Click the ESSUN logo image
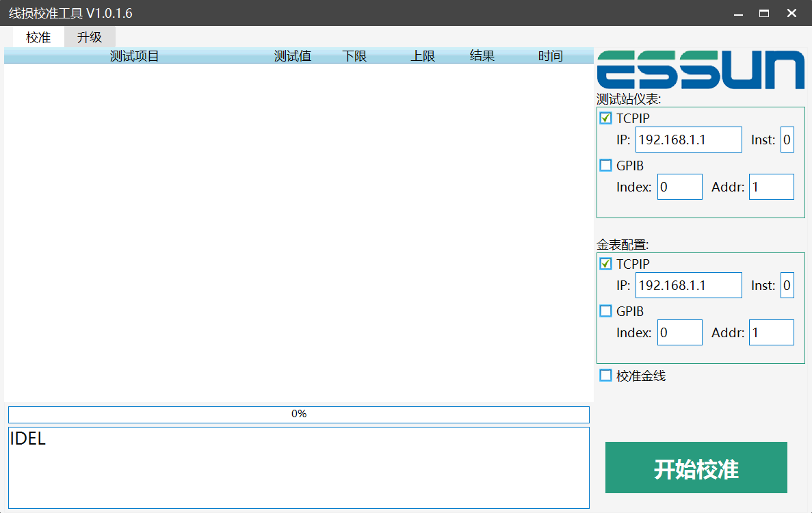 click(x=700, y=70)
